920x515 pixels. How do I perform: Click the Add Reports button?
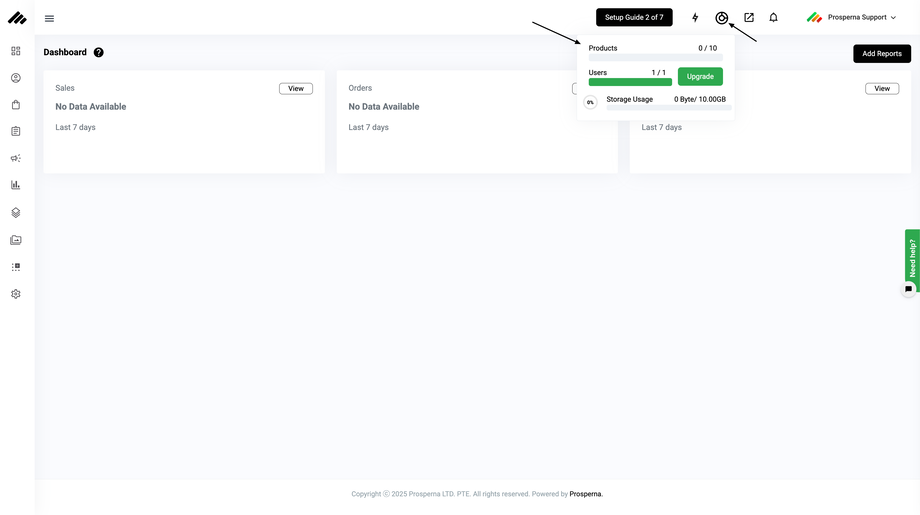tap(882, 53)
